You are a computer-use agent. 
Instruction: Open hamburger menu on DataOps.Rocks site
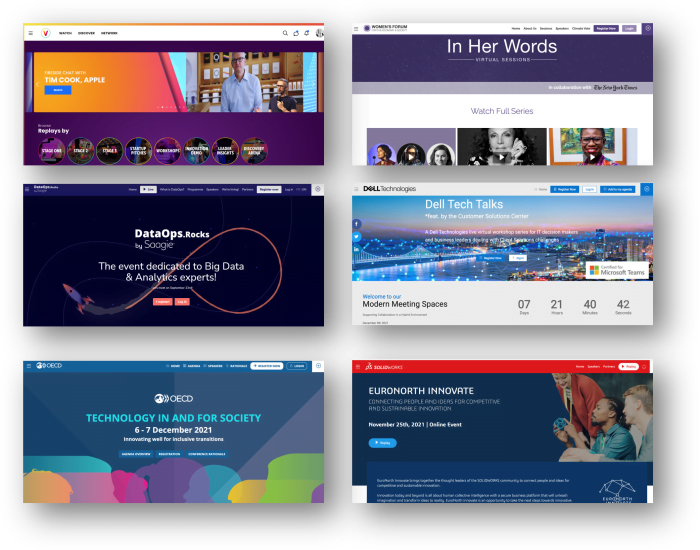pos(27,189)
